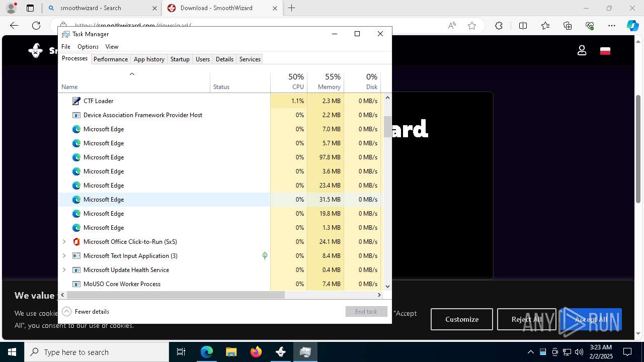Image resolution: width=644 pixels, height=362 pixels.
Task: Click the Edge browser back arrow
Action: 14,26
